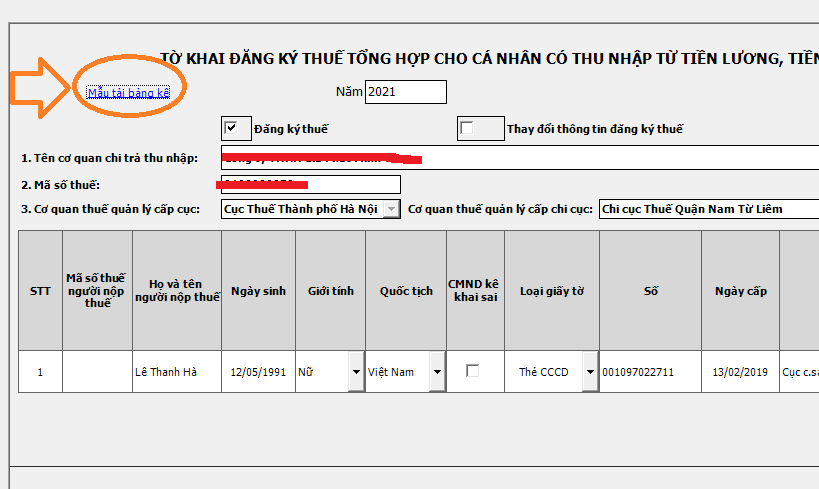The image size is (819, 489).
Task: Expand the Giới tính dropdown showing Nữ
Action: (356, 372)
